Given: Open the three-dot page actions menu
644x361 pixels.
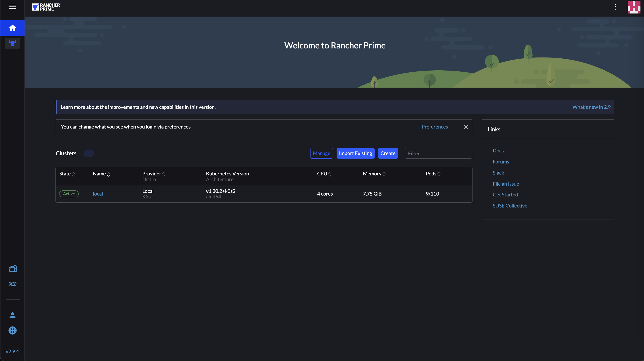Looking at the screenshot, I should [x=615, y=7].
